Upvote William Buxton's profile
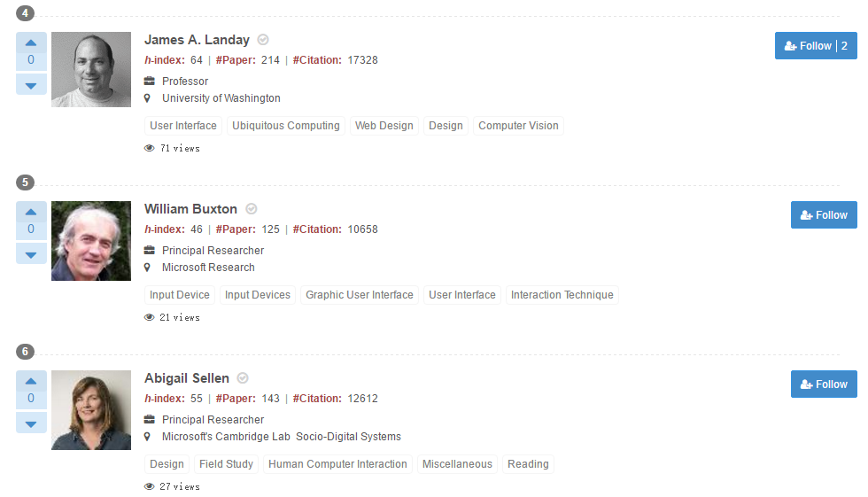The height and width of the screenshot is (497, 868). pyautogui.click(x=31, y=212)
